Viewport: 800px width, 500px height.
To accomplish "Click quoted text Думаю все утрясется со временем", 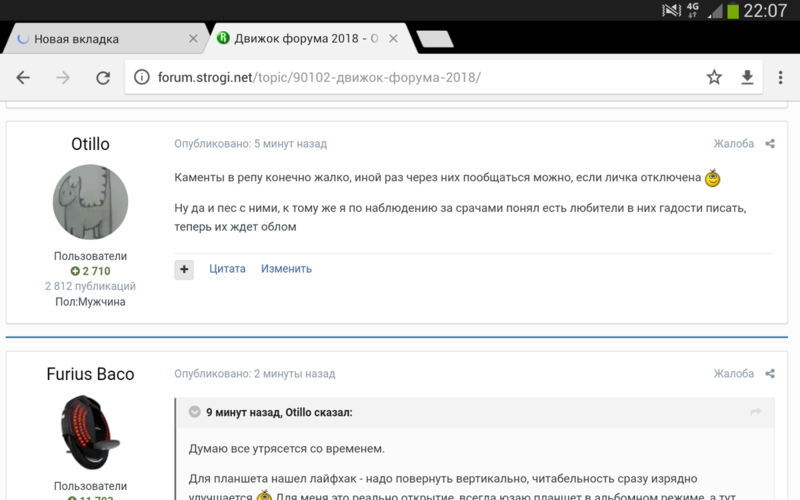I will tap(287, 449).
